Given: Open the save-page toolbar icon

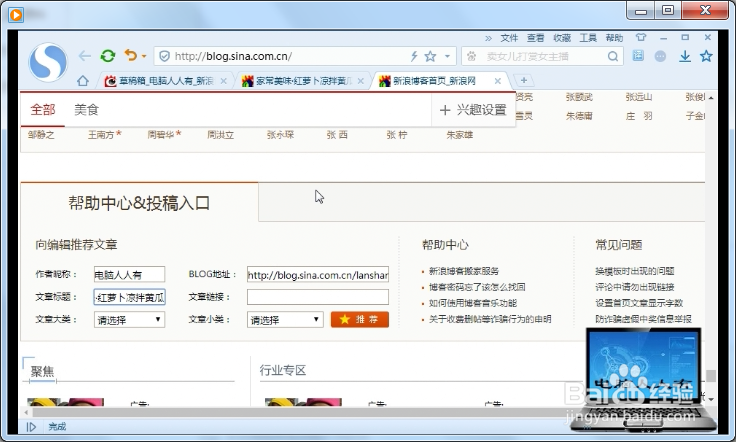Looking at the screenshot, I should [638, 56].
